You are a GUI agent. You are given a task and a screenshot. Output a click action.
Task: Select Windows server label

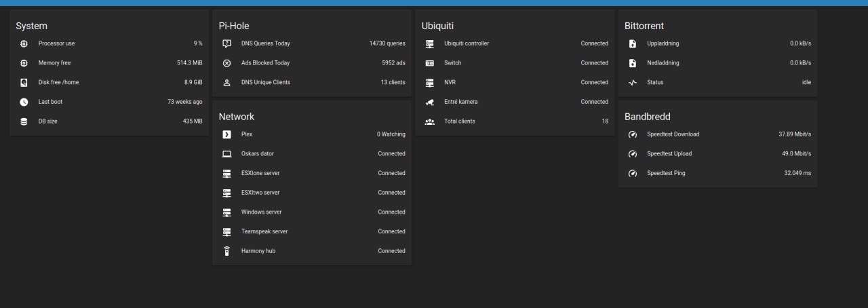262,212
